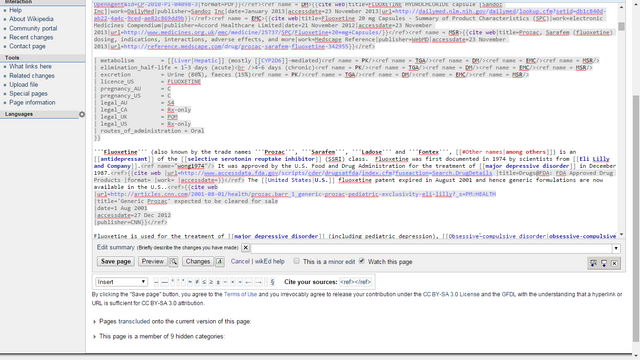Open Special pages in Tools
The height and width of the screenshot is (360, 640).
(x=28, y=94)
